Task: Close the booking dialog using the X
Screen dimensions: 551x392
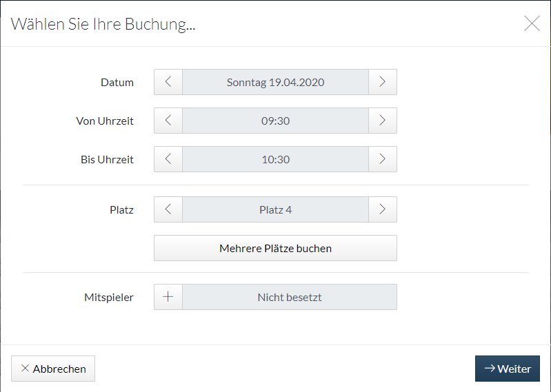Action: [x=532, y=23]
